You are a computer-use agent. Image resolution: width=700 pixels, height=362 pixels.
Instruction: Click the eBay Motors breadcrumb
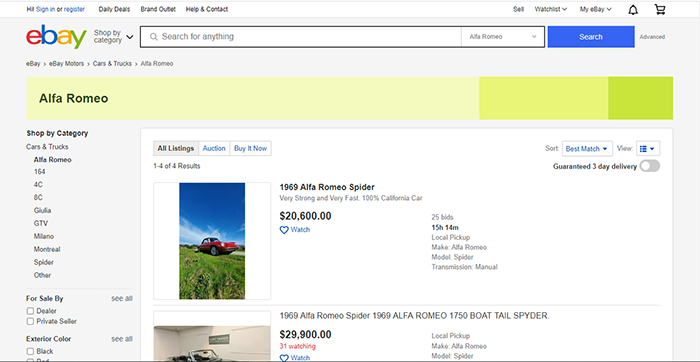(x=67, y=64)
